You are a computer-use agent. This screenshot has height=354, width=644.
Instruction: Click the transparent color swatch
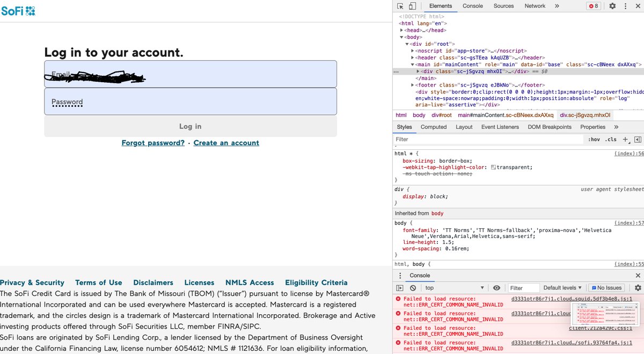pyautogui.click(x=494, y=168)
